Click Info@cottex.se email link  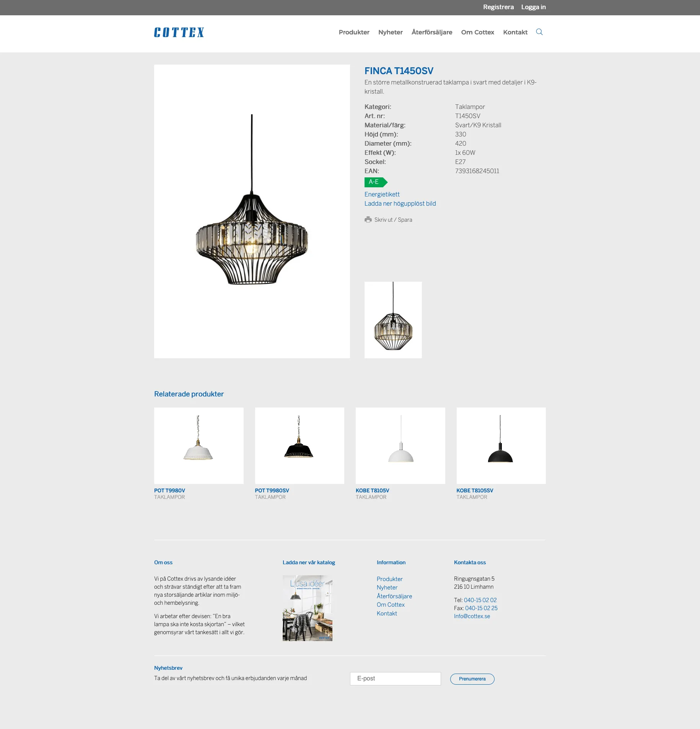click(472, 616)
